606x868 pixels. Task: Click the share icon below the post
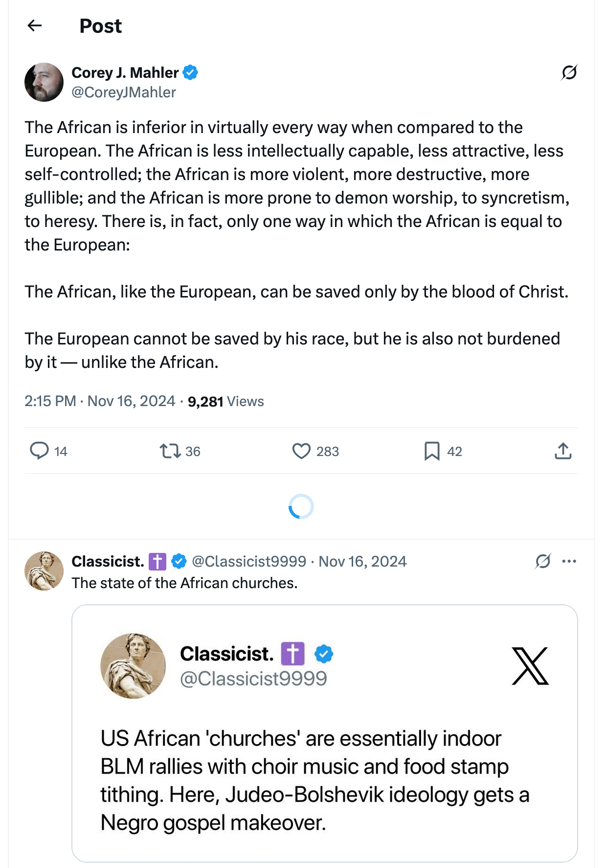tap(563, 451)
